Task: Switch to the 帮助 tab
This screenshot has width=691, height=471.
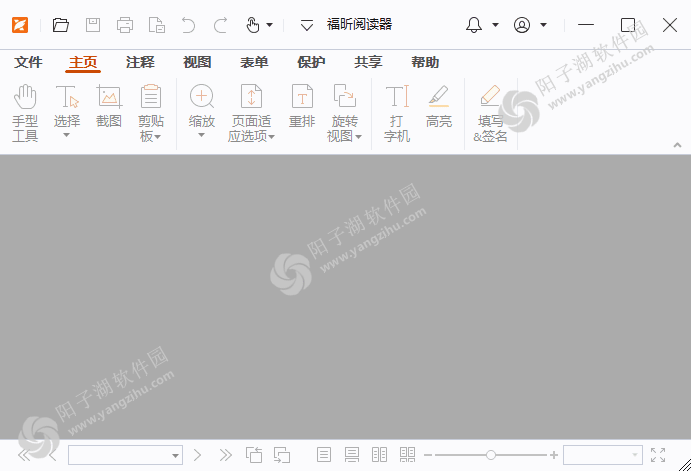Action: (x=425, y=62)
